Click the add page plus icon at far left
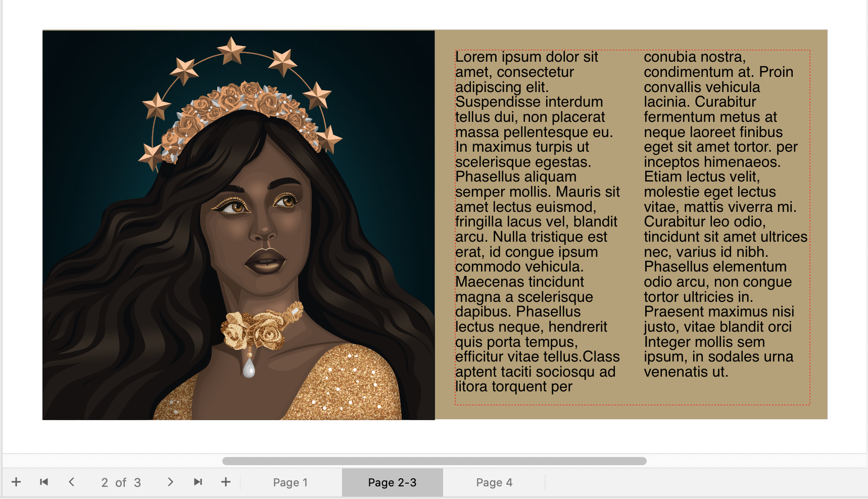 (x=16, y=482)
